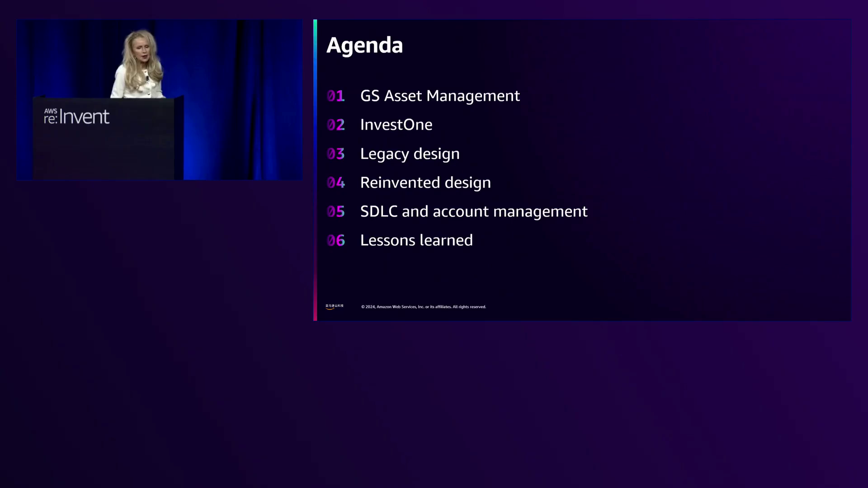The height and width of the screenshot is (488, 868).
Task: Click agenda number 05
Action: [x=335, y=211]
